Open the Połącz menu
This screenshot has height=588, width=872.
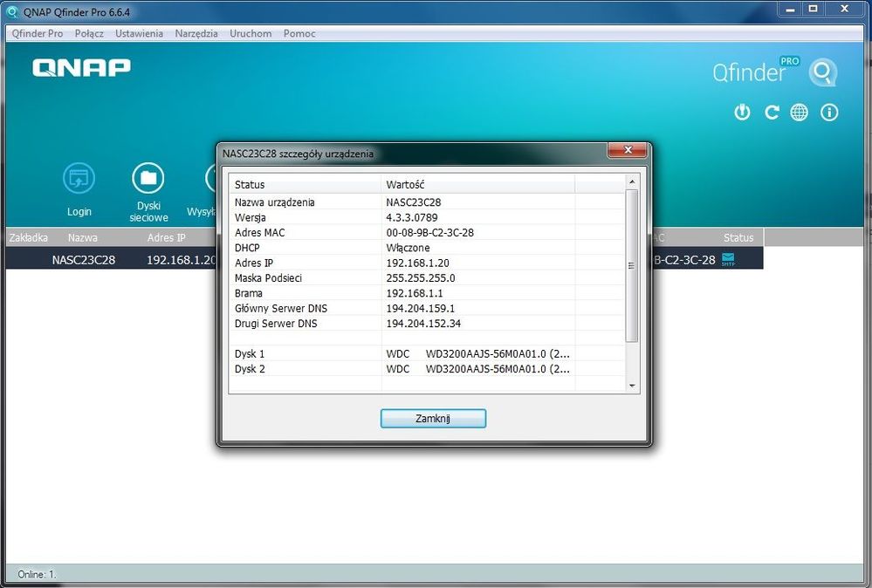(89, 33)
